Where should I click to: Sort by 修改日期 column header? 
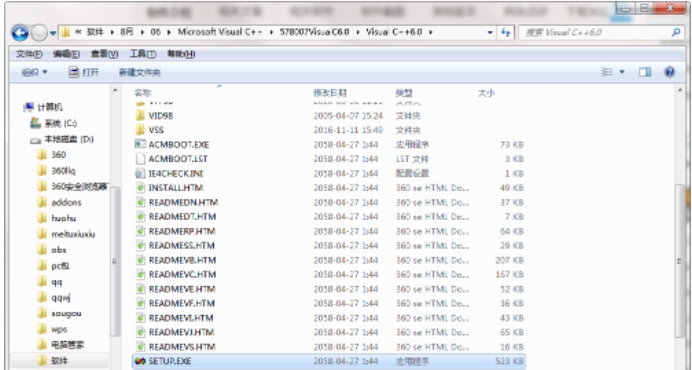330,93
